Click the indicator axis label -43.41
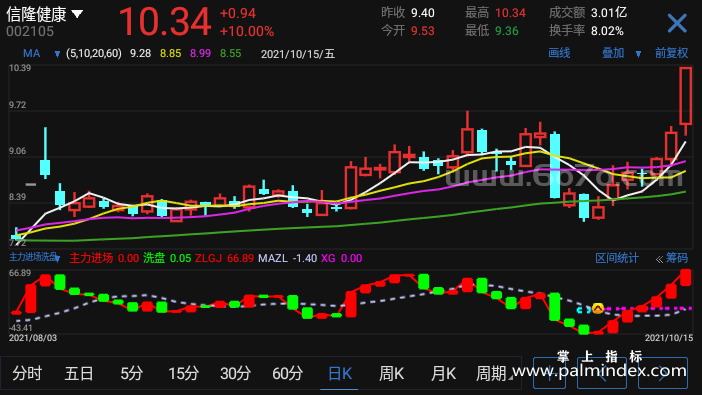The width and height of the screenshot is (702, 395). pyautogui.click(x=20, y=328)
